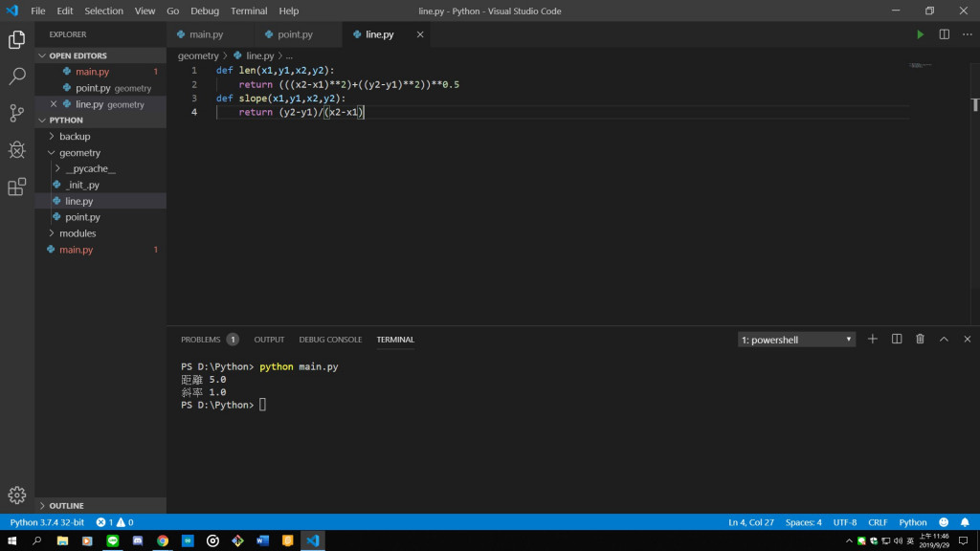Open the Selection menu

[103, 11]
